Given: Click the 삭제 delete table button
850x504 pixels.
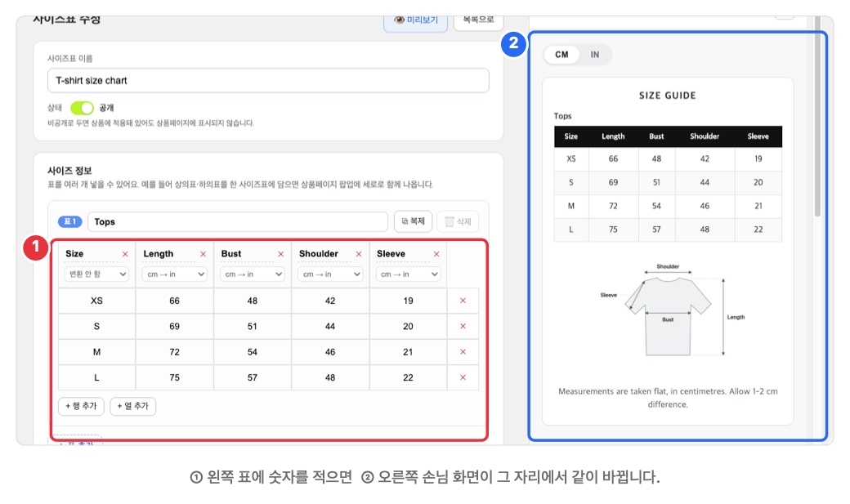Looking at the screenshot, I should tap(458, 221).
